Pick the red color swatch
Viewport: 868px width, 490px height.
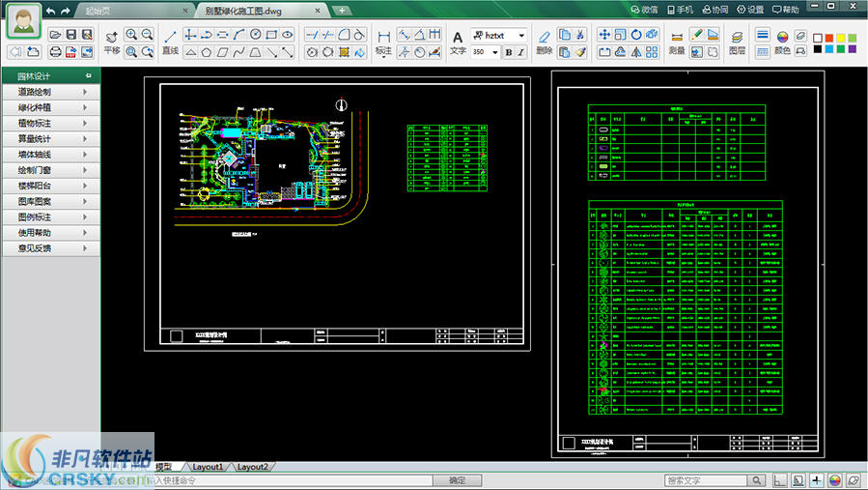(828, 39)
